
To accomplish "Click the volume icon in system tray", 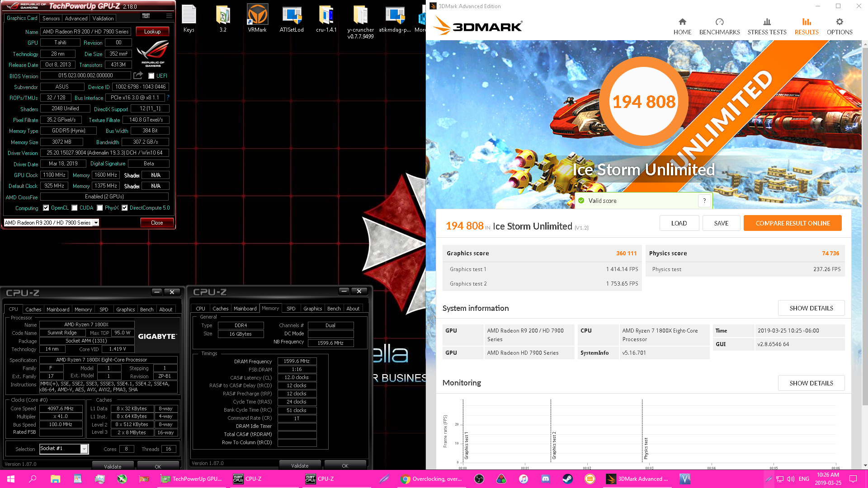I will 791,479.
